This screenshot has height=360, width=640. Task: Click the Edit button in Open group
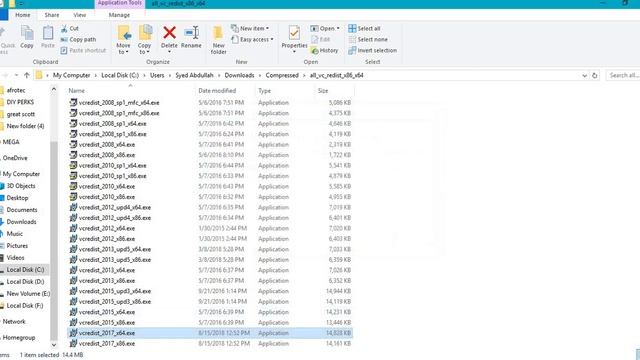click(x=320, y=40)
